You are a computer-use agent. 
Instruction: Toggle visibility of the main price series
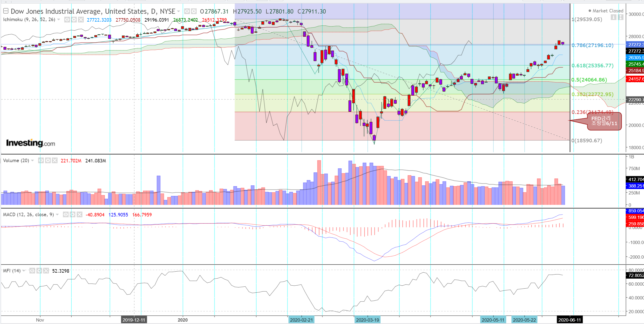tap(187, 11)
